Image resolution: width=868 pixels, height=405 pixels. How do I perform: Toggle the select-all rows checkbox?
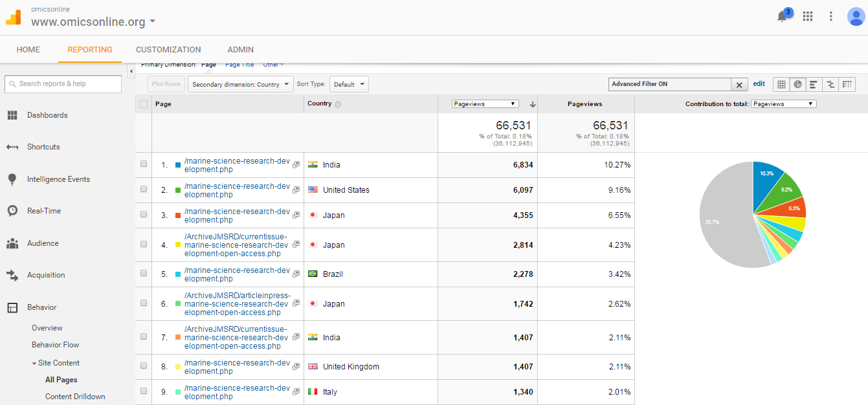(144, 104)
